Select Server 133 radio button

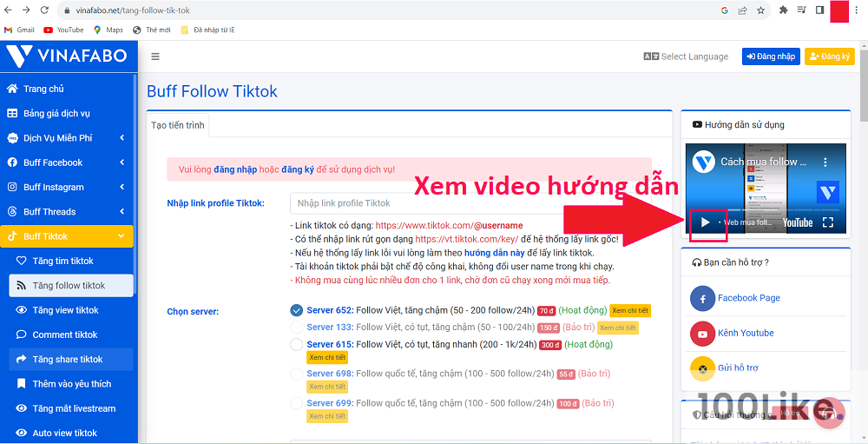point(296,327)
